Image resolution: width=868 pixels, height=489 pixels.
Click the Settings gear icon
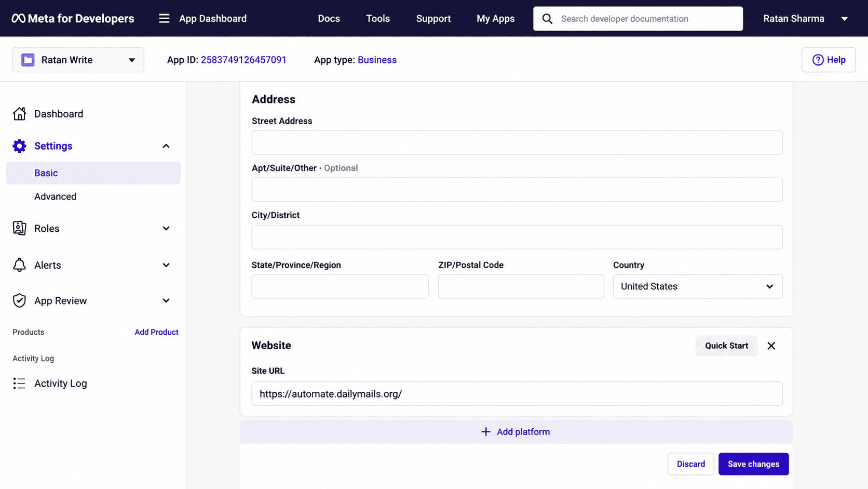(19, 146)
